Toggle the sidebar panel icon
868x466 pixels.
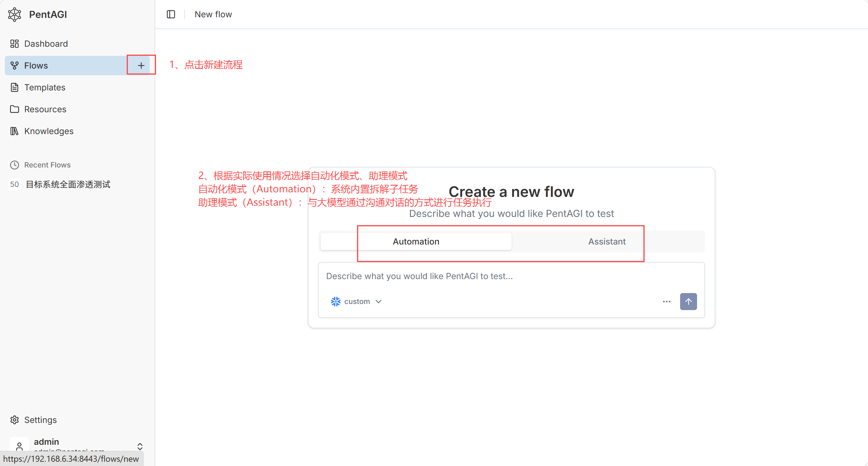[171, 15]
